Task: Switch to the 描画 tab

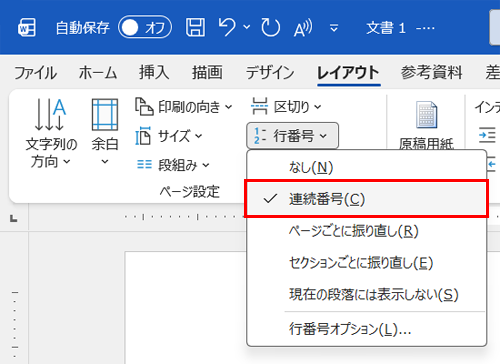Action: pyautogui.click(x=207, y=73)
